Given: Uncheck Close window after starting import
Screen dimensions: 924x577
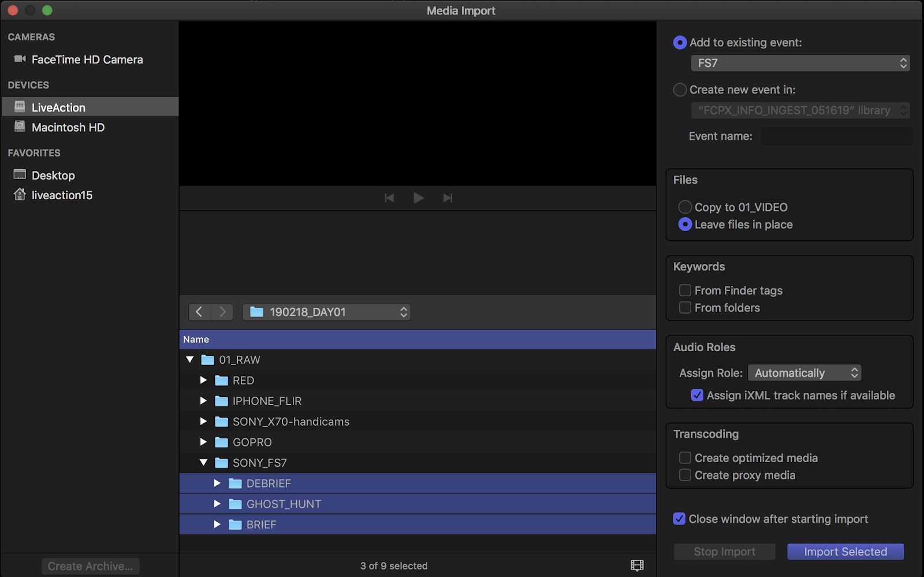Looking at the screenshot, I should [x=679, y=519].
